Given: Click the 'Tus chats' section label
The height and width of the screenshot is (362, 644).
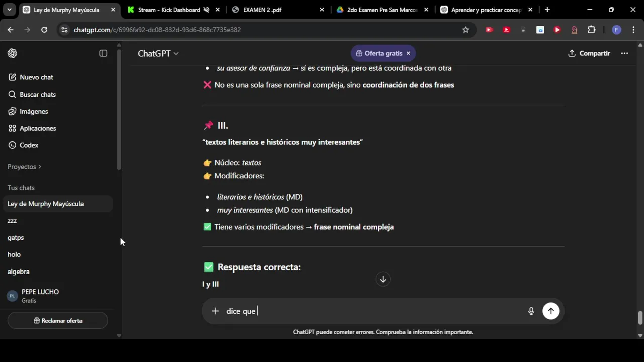Looking at the screenshot, I should click(21, 188).
